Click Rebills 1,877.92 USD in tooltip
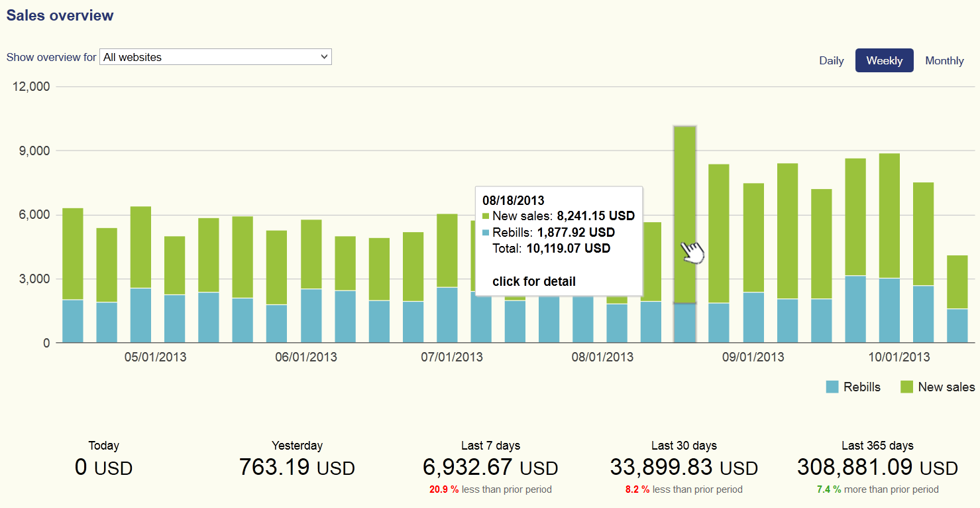Image resolution: width=980 pixels, height=508 pixels. [x=549, y=232]
